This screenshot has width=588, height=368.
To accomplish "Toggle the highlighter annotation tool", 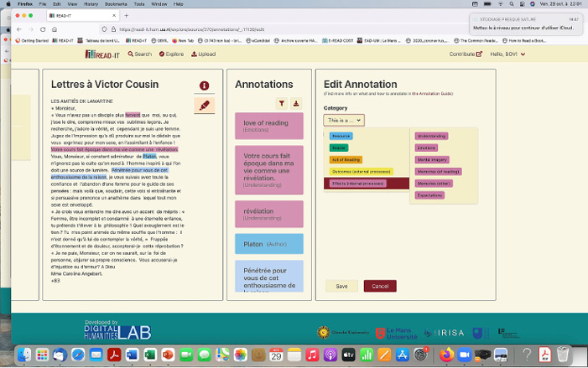I will click(204, 106).
